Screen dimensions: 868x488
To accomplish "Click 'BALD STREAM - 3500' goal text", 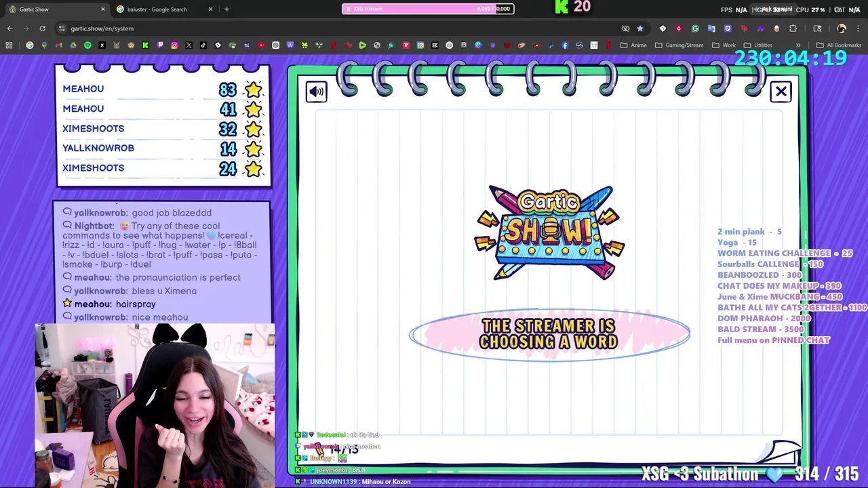I will [760, 329].
